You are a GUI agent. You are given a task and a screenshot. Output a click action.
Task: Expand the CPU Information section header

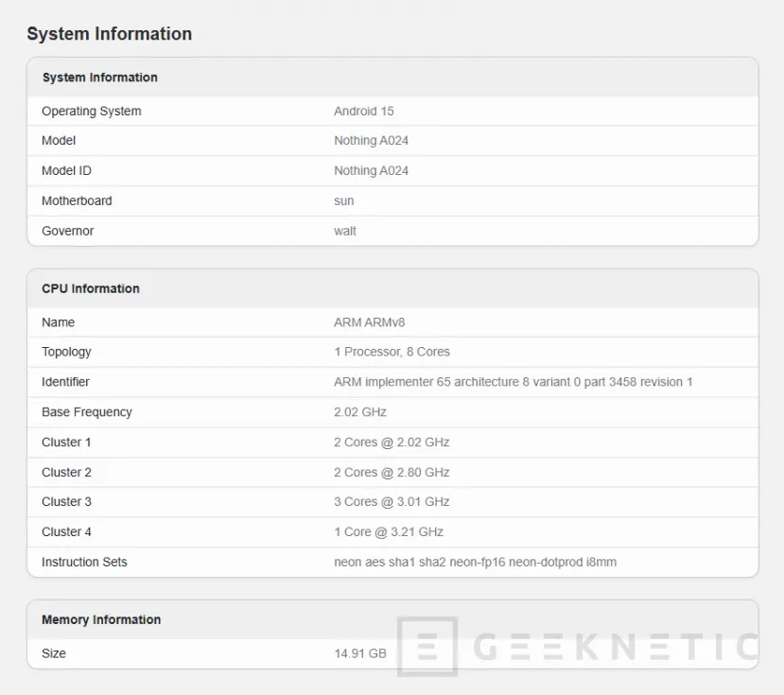pos(90,288)
